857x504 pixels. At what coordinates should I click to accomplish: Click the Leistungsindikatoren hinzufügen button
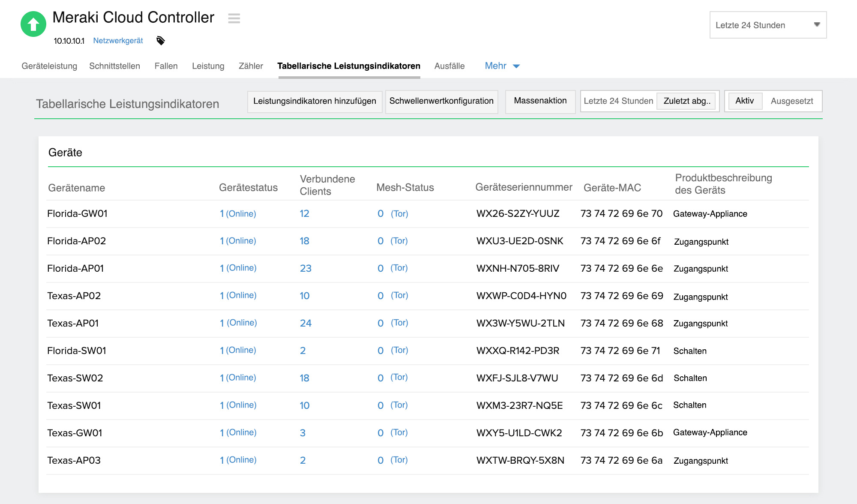point(315,102)
